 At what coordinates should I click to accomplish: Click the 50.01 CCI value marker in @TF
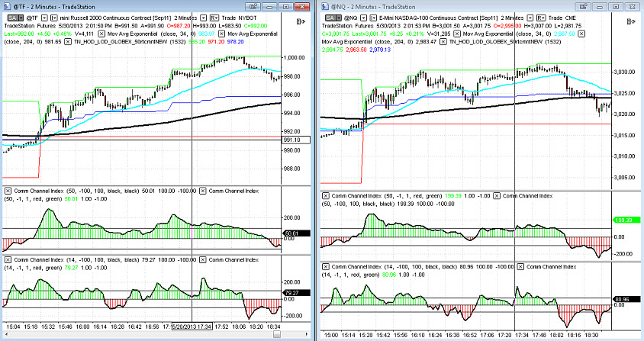click(x=296, y=233)
